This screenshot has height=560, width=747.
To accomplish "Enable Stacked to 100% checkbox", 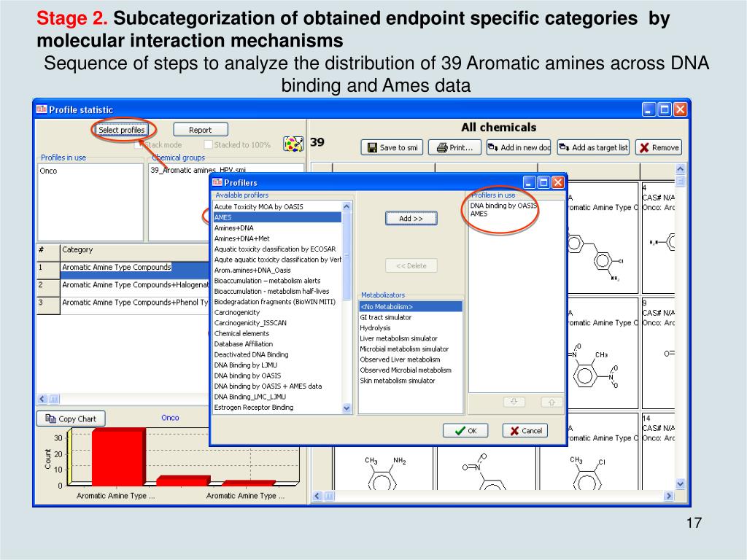I will coord(208,144).
